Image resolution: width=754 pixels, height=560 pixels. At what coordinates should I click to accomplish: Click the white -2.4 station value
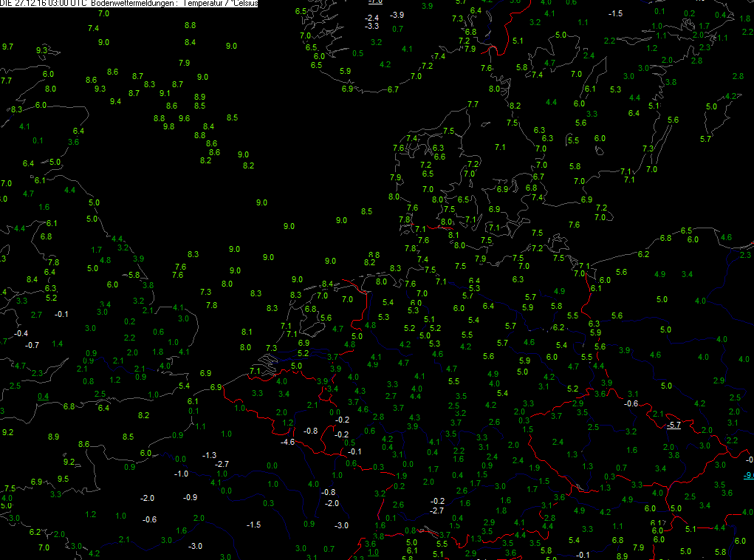click(x=371, y=18)
